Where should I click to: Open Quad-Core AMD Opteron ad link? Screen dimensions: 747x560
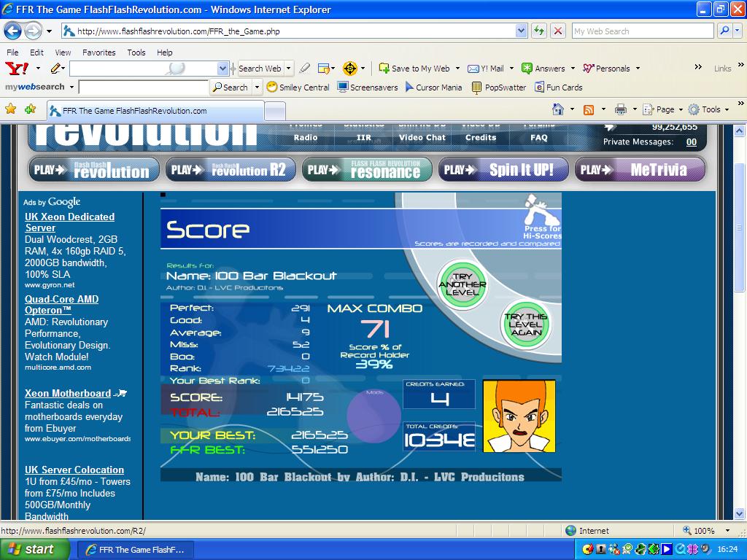click(62, 304)
